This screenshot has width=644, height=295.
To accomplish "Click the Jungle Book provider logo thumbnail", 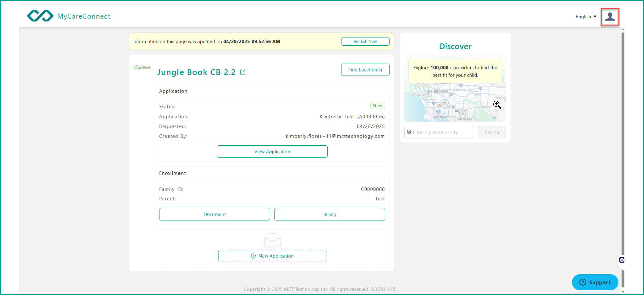I will pyautogui.click(x=142, y=67).
